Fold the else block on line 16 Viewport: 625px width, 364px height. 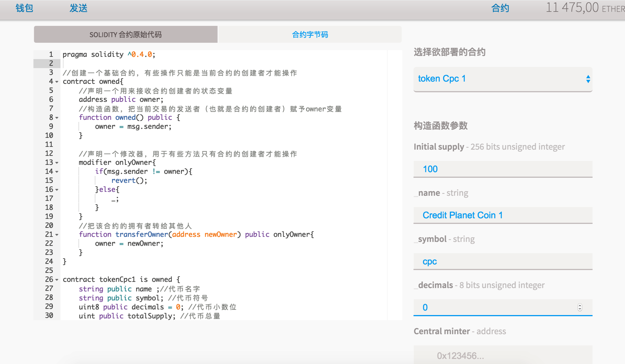point(57,190)
